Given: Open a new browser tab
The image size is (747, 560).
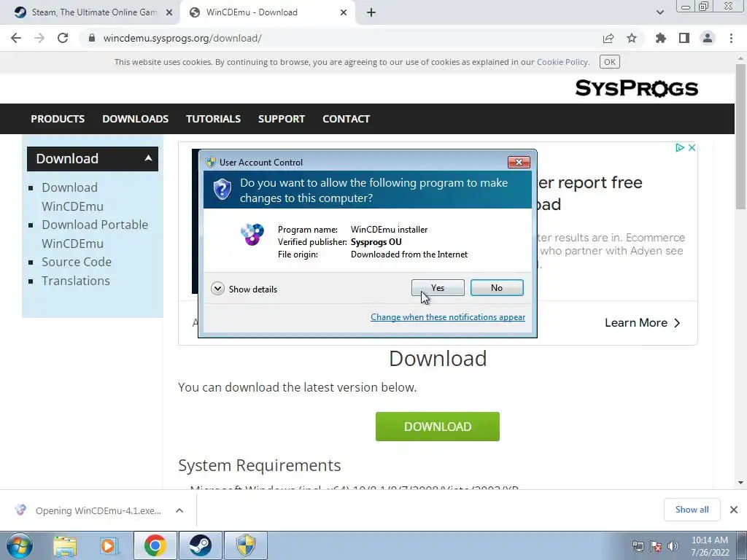Looking at the screenshot, I should [x=371, y=13].
